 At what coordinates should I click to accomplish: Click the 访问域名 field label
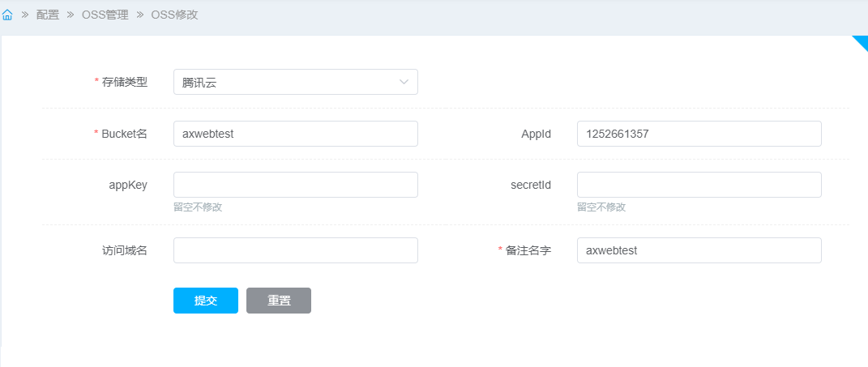pyautogui.click(x=125, y=250)
